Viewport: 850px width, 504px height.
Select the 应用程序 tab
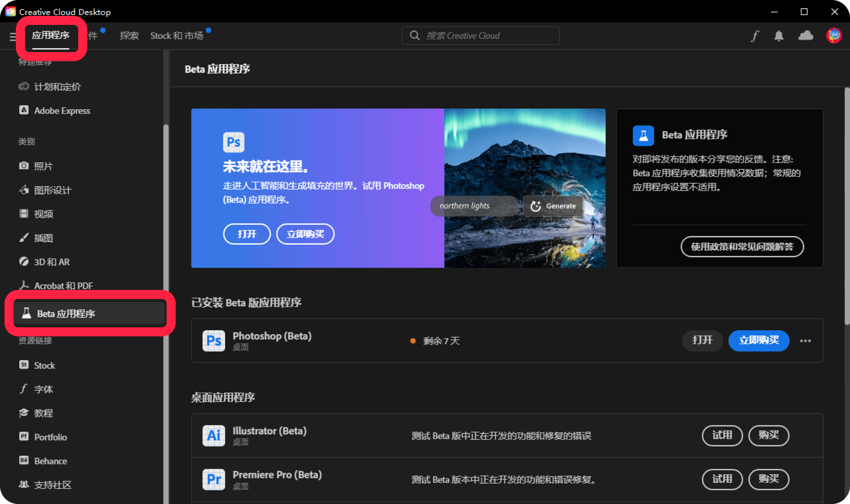51,35
